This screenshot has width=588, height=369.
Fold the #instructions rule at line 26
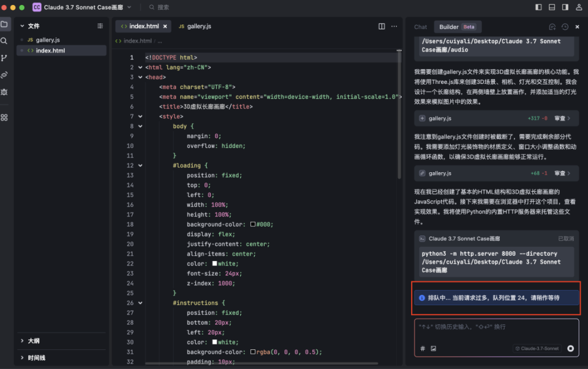[140, 303]
